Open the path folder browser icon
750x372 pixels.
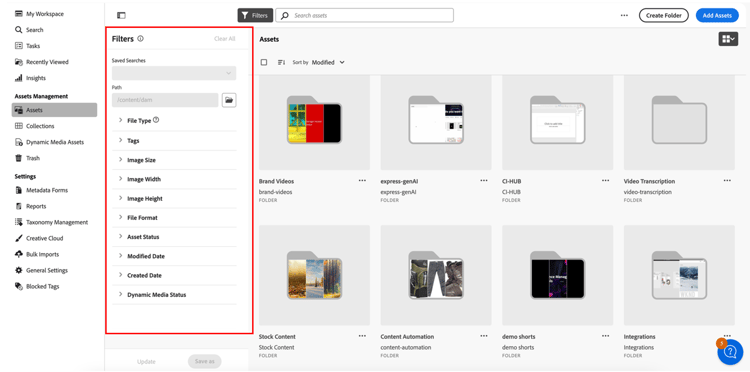(229, 100)
